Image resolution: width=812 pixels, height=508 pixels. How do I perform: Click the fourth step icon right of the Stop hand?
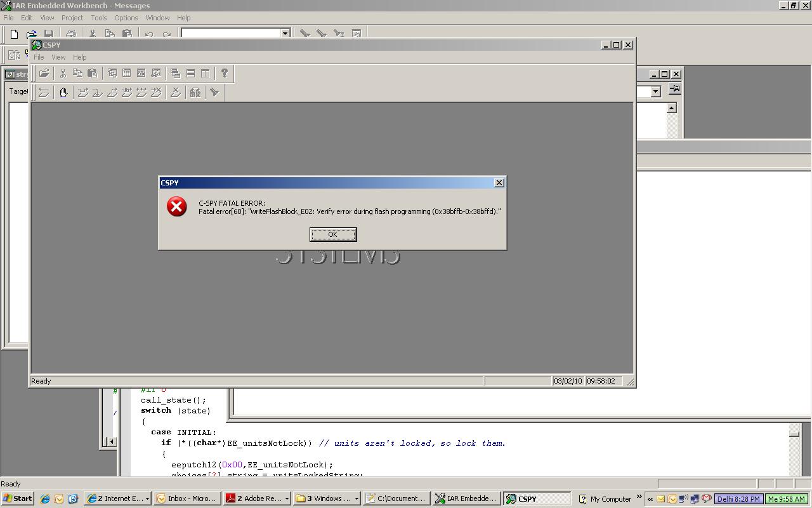click(126, 93)
